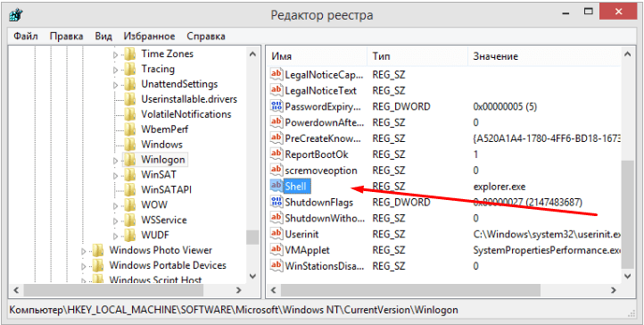The width and height of the screenshot is (644, 325).
Task: Open the Справка menu
Action: (206, 36)
